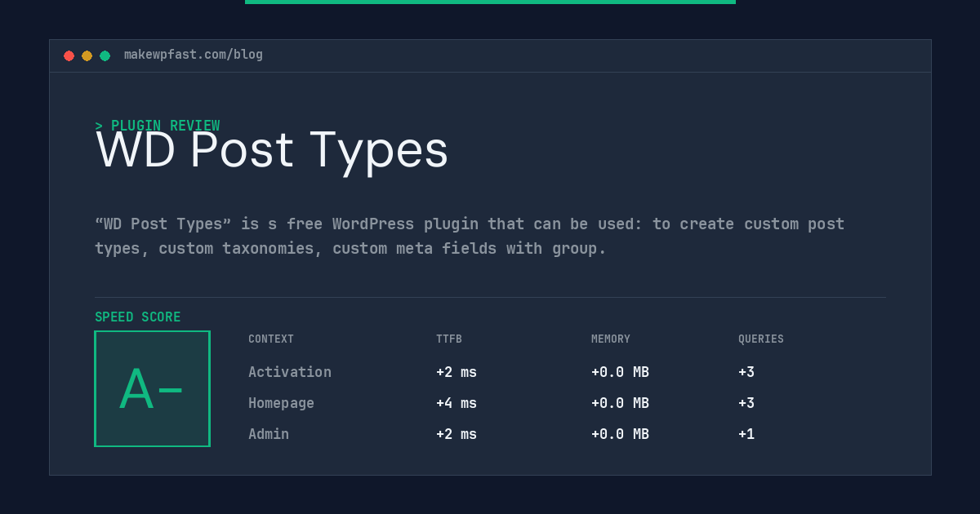
Task: Click Admin memory value +0.0 MB
Action: 620,434
